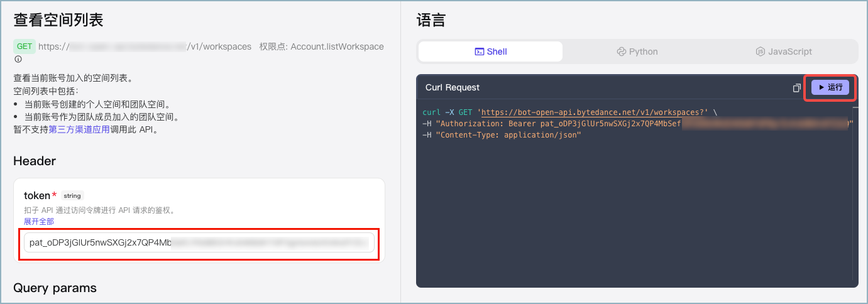Click the Shell terminal icon in language tabs
This screenshot has height=304, width=868.
click(x=479, y=52)
